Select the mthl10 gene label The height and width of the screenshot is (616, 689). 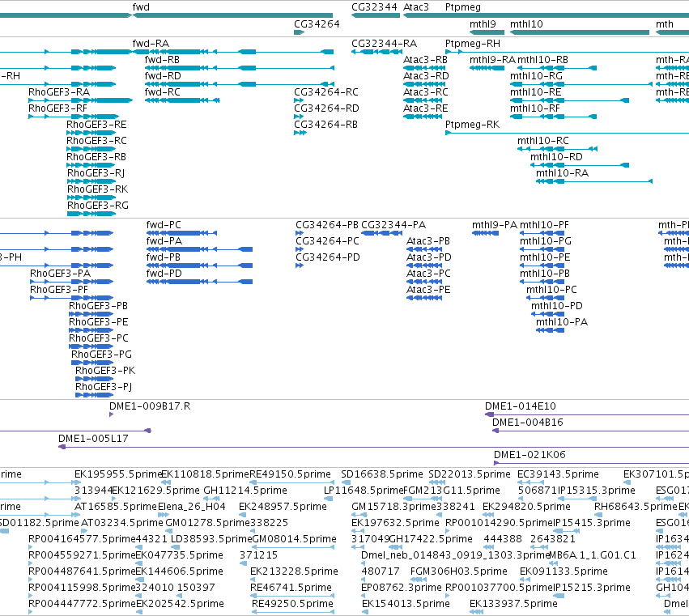(526, 24)
